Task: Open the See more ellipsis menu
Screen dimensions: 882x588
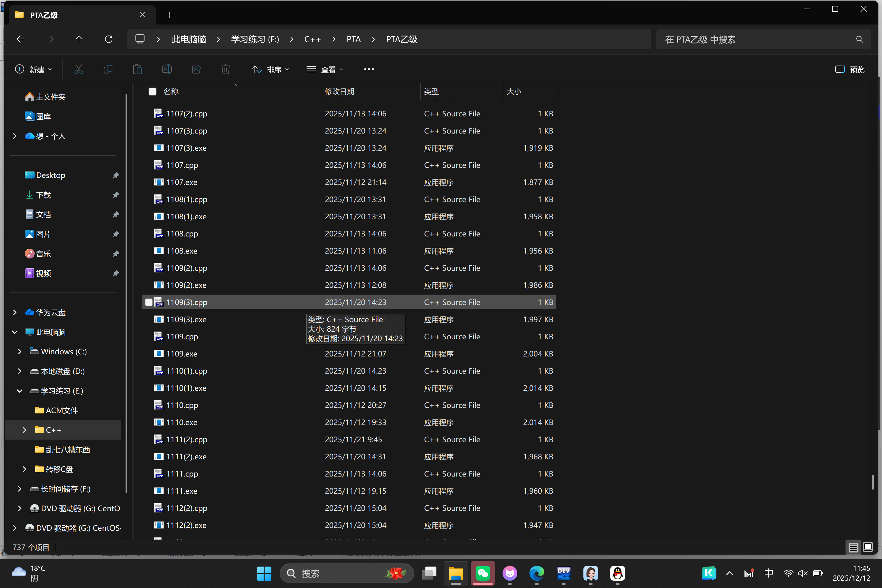Action: tap(369, 70)
